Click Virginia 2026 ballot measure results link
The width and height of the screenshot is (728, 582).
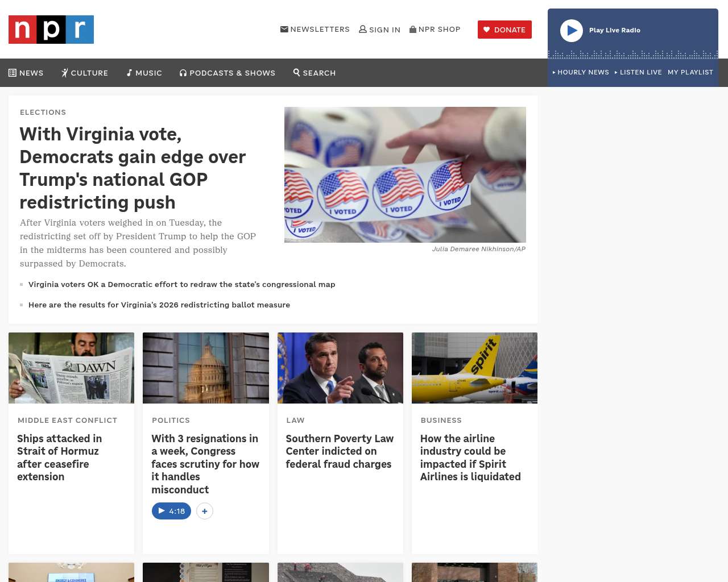[x=159, y=305]
